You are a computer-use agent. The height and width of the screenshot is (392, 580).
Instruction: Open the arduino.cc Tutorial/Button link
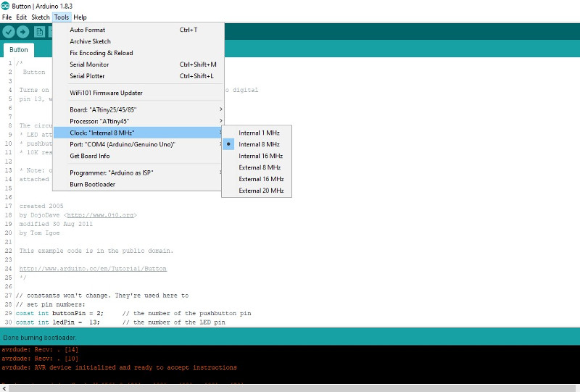[x=93, y=269]
